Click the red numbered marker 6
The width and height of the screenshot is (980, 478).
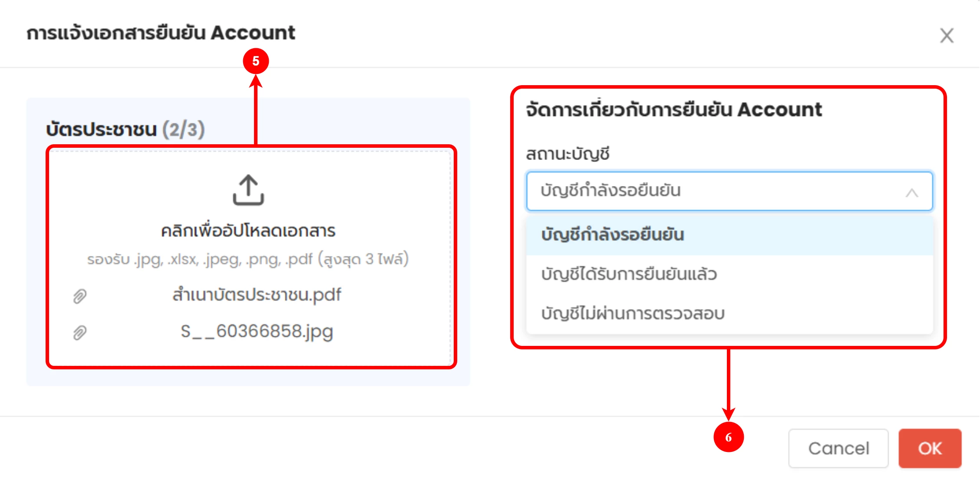click(729, 437)
